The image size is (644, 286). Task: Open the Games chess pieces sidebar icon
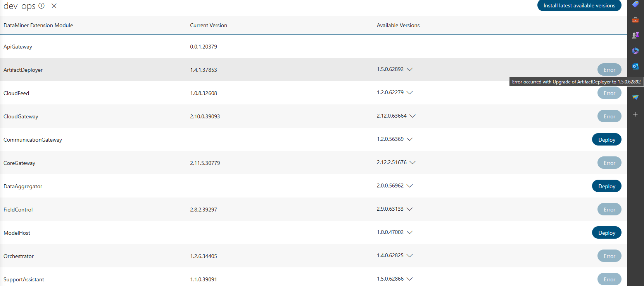[x=635, y=35]
